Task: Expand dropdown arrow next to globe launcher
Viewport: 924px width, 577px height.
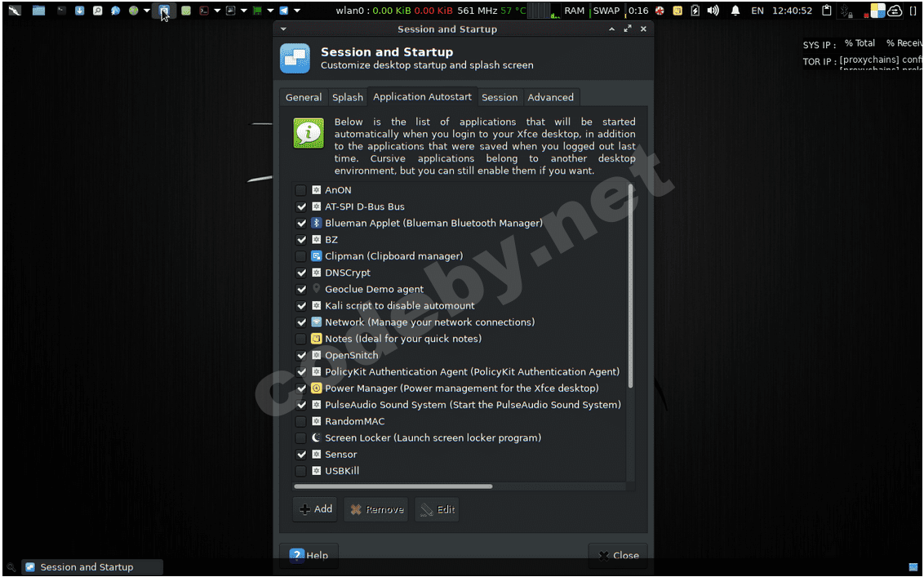Action: pos(147,11)
